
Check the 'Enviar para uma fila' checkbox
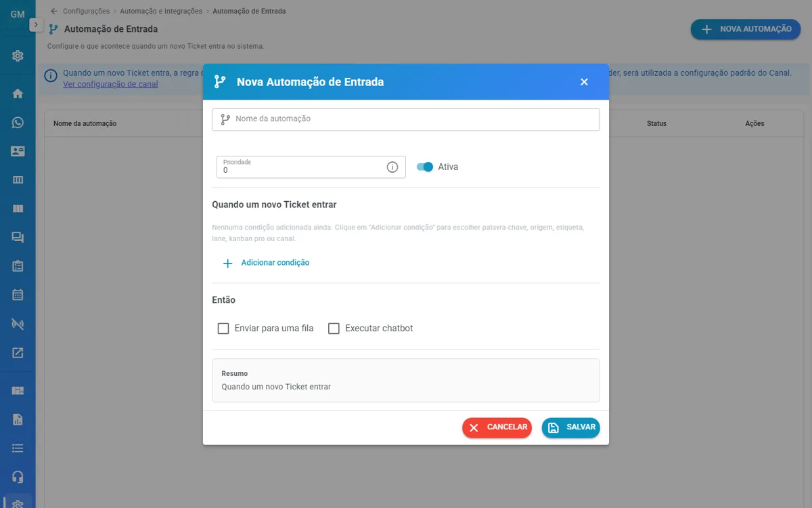223,329
